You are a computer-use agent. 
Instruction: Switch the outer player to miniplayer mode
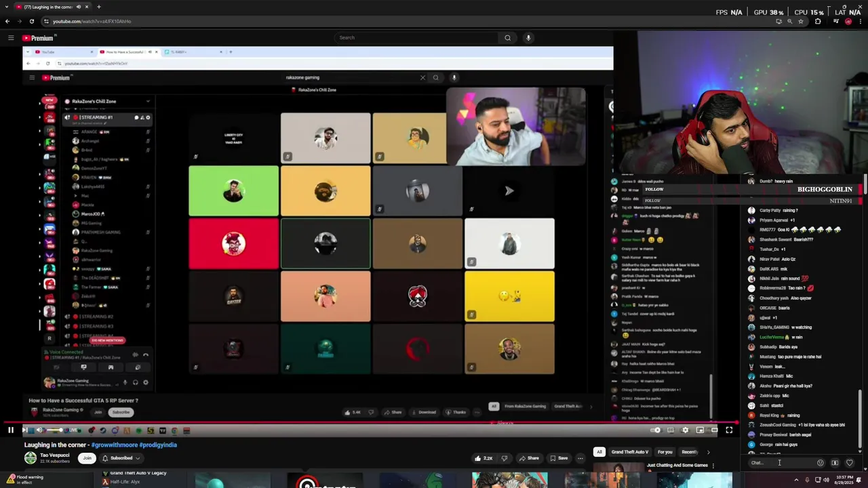700,430
